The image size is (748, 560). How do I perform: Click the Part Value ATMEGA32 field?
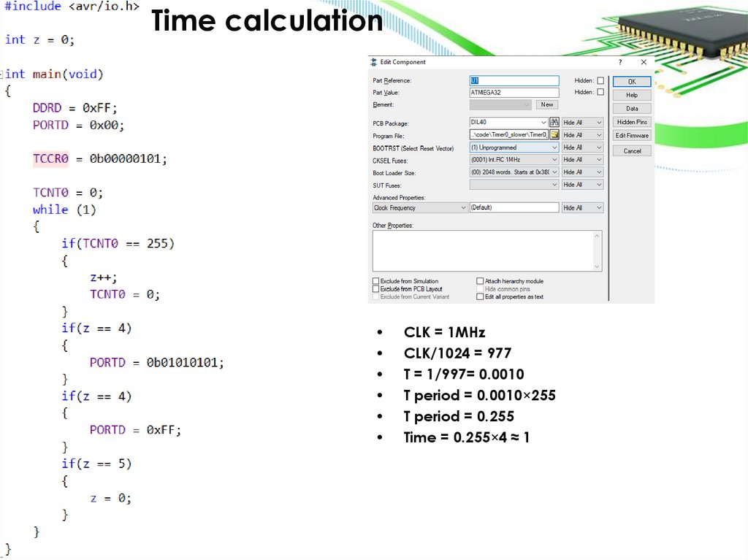pyautogui.click(x=514, y=93)
